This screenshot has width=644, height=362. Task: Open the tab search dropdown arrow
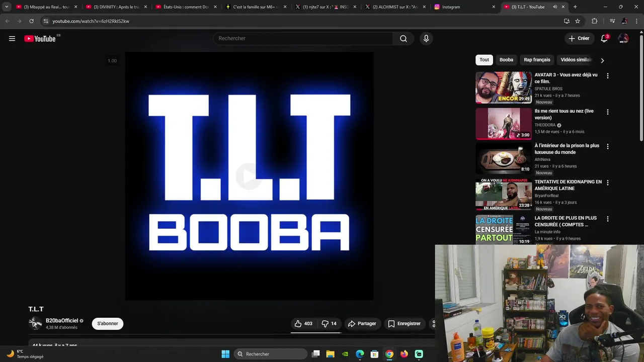pos(7,7)
